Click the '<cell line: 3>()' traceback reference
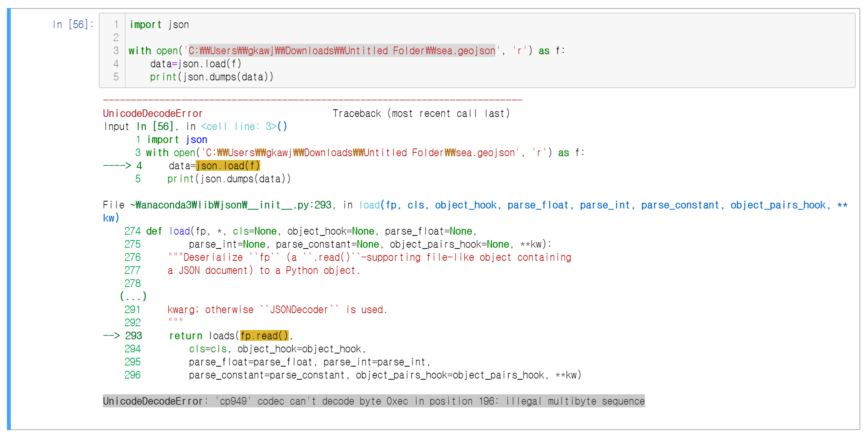This screenshot has width=868, height=437. click(x=244, y=127)
